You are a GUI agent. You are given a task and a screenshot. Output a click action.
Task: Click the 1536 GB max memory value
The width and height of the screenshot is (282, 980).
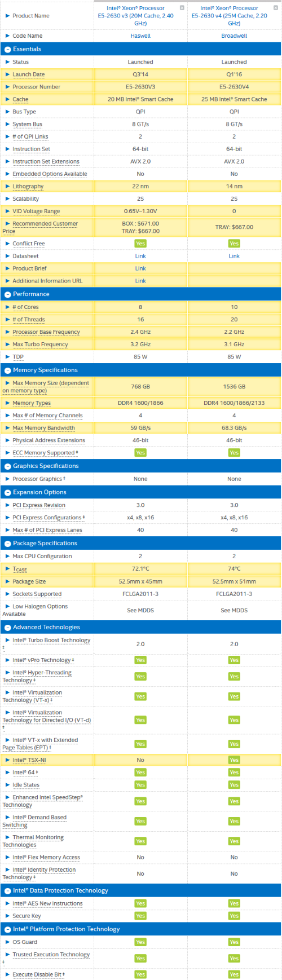click(234, 387)
